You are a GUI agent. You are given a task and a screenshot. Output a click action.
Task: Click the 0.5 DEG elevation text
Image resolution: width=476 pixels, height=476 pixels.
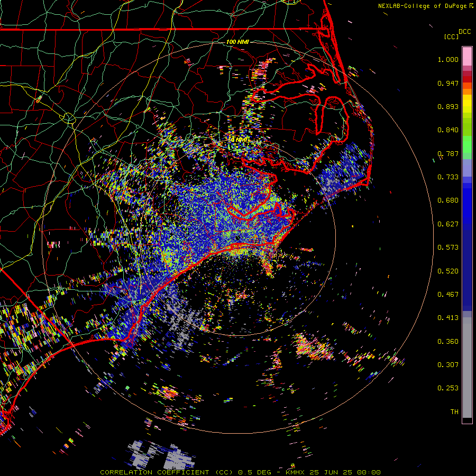pos(254,472)
